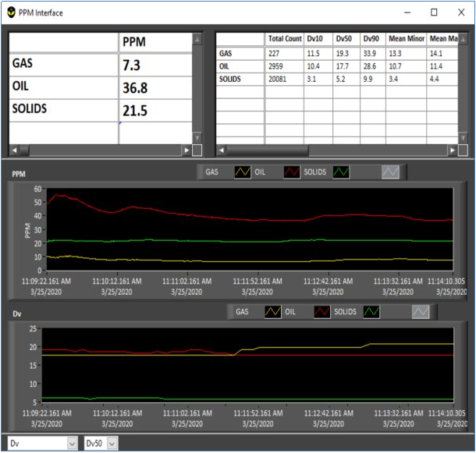The width and height of the screenshot is (476, 453).
Task: Click the gray plot icon beside Dv legend
Action: (421, 312)
